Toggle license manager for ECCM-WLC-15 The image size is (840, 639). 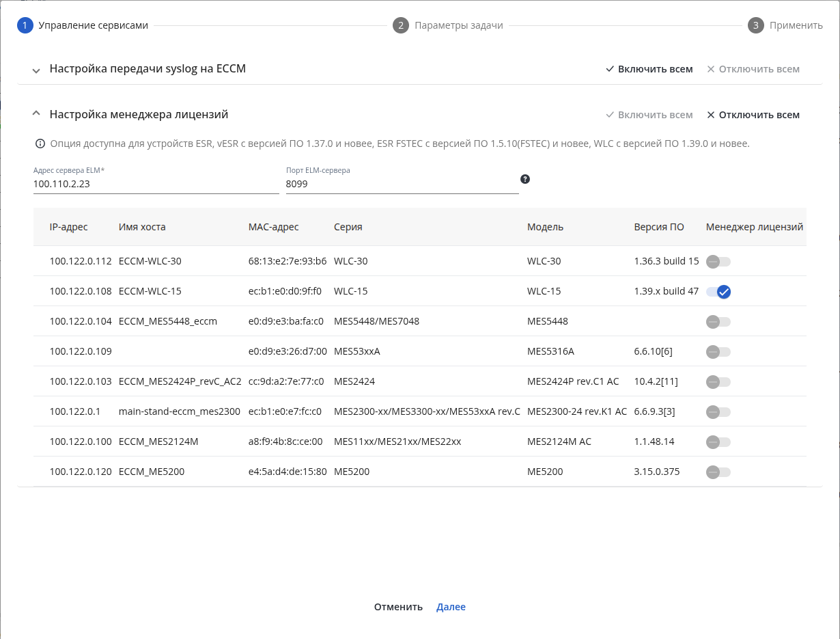[718, 292]
